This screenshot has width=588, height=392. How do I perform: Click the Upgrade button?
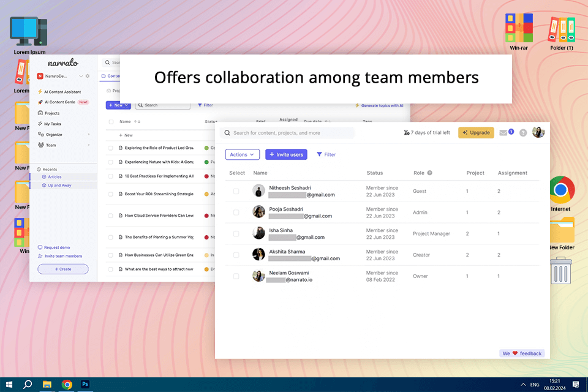(476, 133)
